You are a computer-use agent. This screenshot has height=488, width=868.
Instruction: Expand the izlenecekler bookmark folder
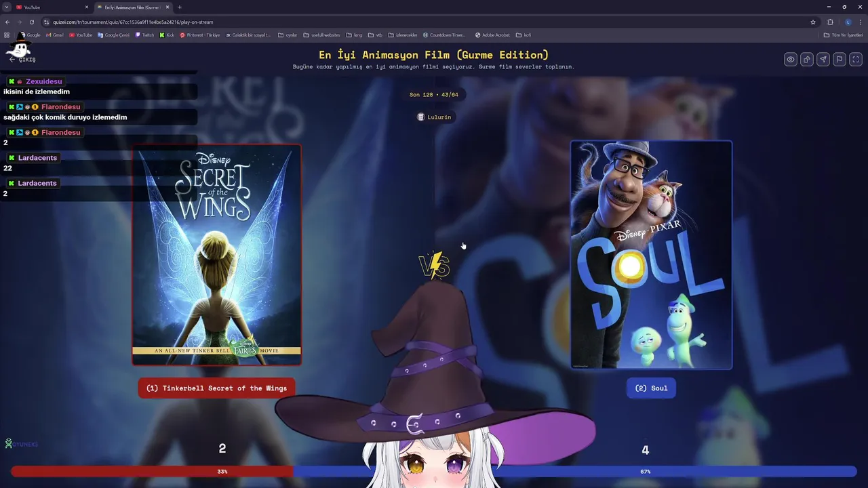(x=402, y=35)
